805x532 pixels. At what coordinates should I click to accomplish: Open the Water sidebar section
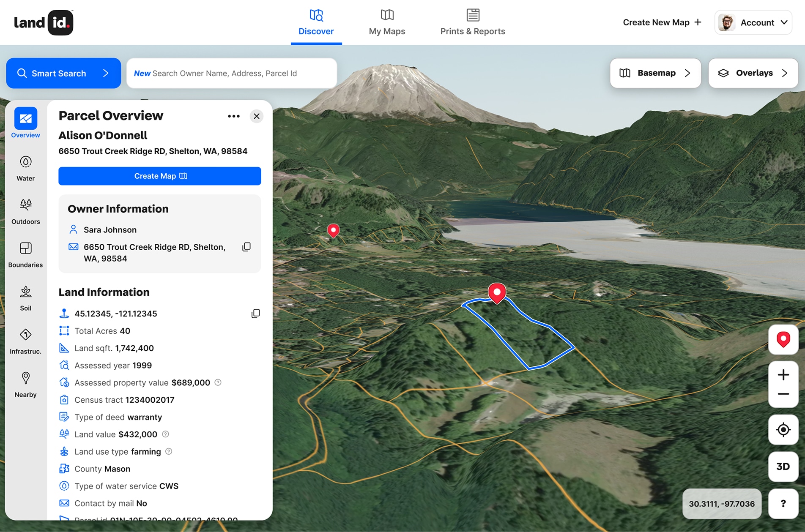[25, 168]
